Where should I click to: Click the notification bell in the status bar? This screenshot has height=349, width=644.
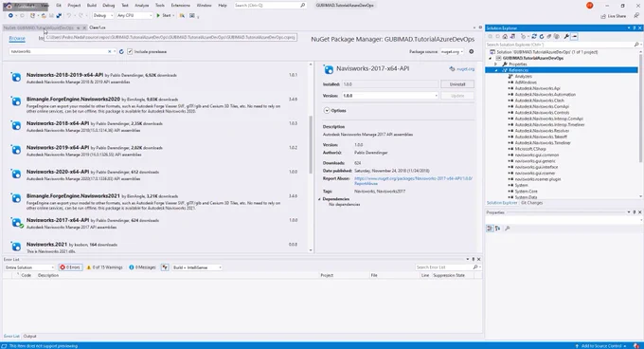tap(636, 346)
